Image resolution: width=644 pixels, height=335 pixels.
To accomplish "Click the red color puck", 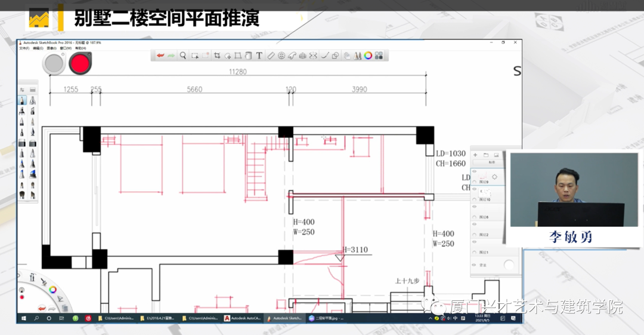I will pos(80,63).
